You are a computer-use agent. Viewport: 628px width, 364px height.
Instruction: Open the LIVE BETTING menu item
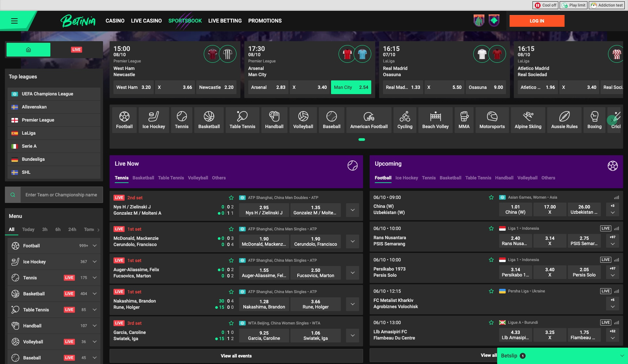pos(225,21)
